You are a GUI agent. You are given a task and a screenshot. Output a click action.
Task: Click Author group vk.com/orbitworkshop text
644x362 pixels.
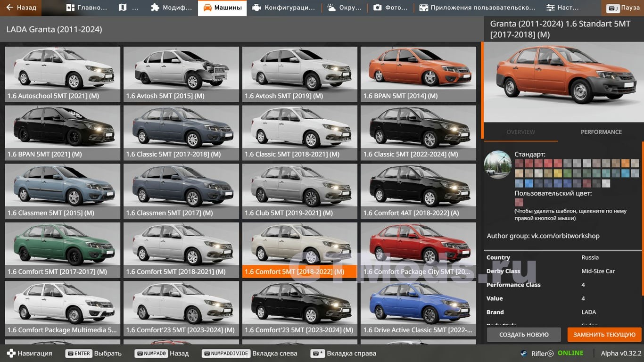pyautogui.click(x=543, y=236)
